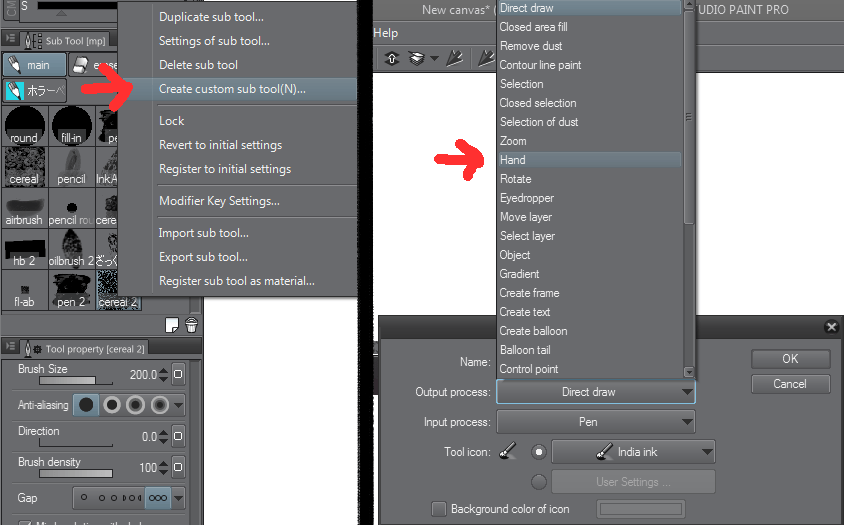The image size is (844, 525).
Task: Set the Brush density slider
Action: click(76, 474)
